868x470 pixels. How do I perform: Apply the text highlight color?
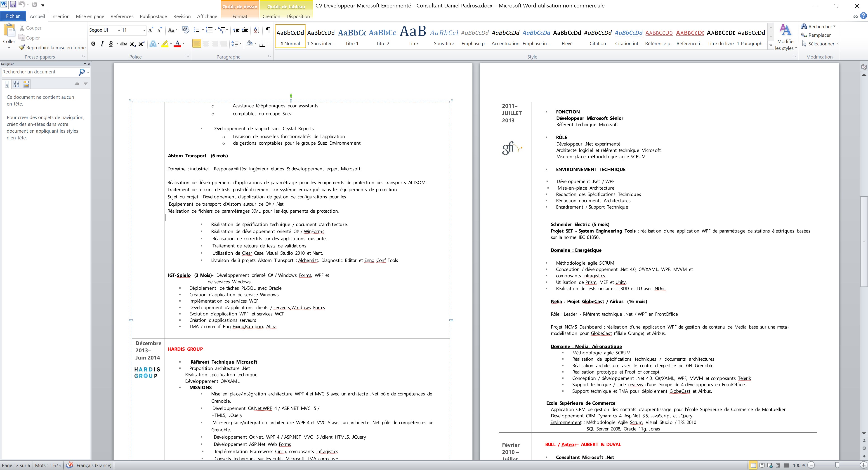[165, 44]
